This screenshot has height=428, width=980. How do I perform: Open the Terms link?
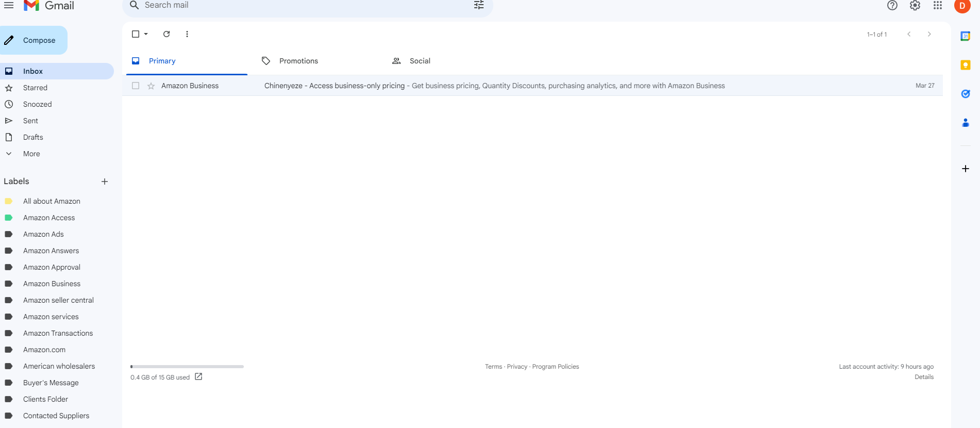point(493,367)
